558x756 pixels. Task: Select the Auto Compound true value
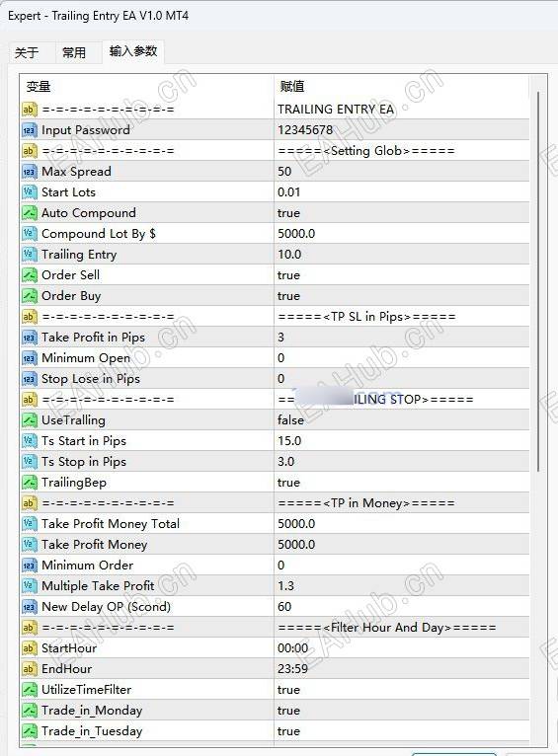click(x=288, y=213)
